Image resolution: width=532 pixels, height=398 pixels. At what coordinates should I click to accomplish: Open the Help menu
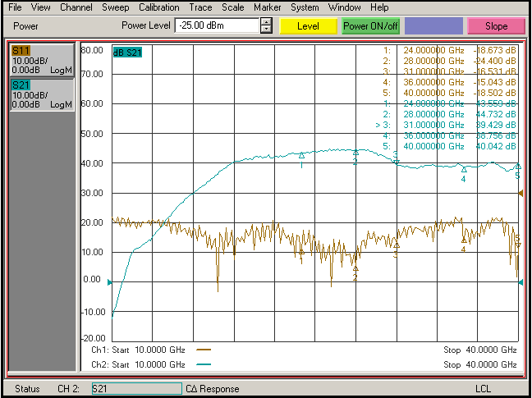coord(379,7)
